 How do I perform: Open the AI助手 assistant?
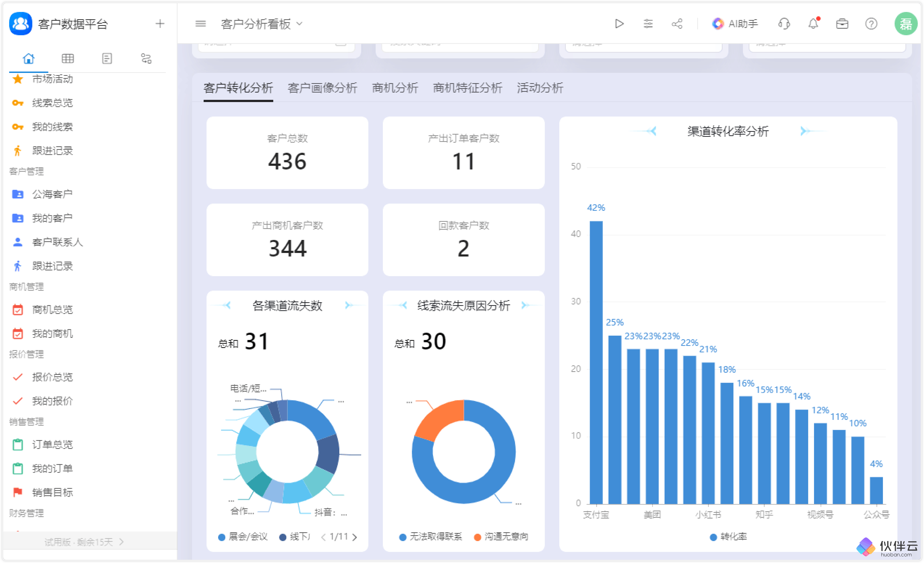tap(735, 24)
